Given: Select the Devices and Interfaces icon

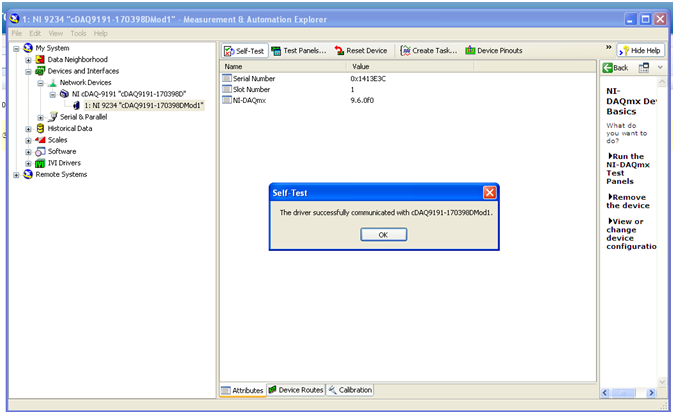Looking at the screenshot, I should 40,71.
